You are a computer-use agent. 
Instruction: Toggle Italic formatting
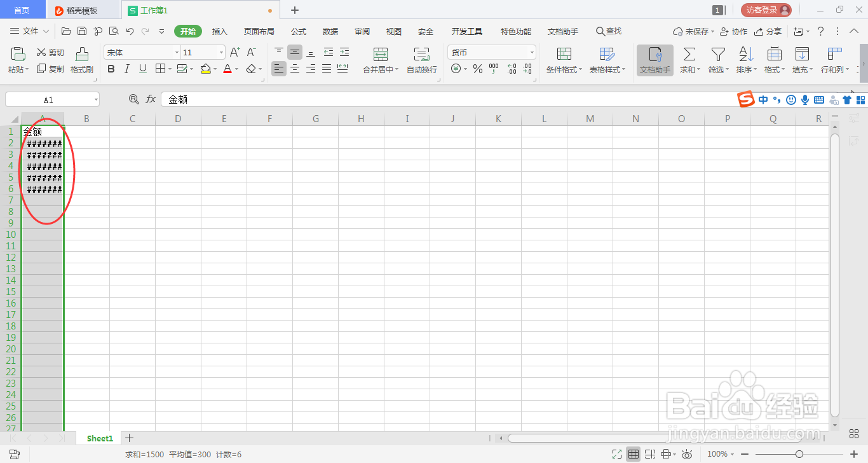[127, 69]
